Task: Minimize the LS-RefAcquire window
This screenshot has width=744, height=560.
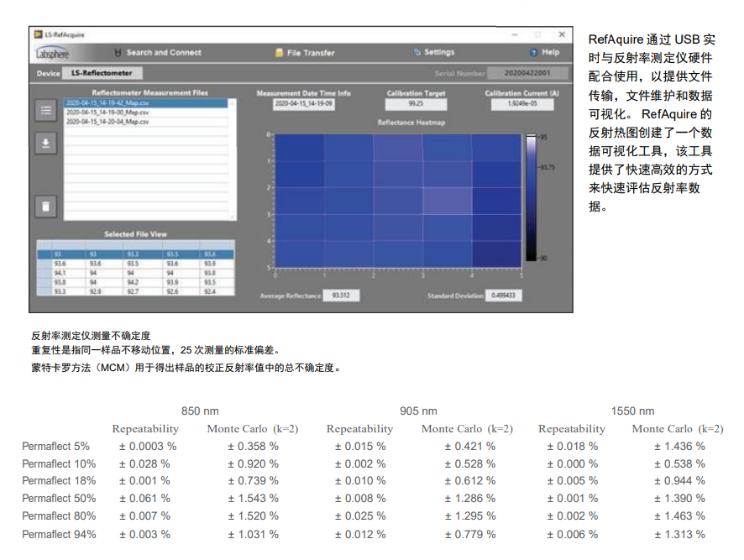Action: tap(515, 34)
